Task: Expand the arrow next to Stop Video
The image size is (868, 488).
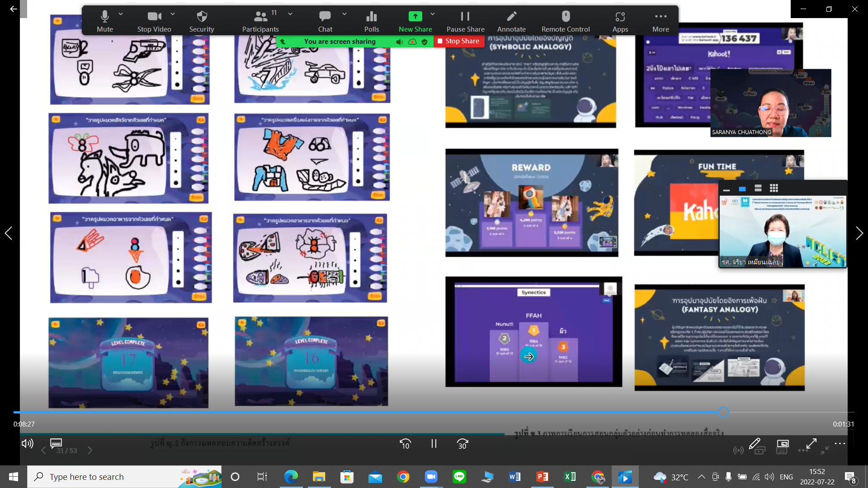Action: (173, 14)
